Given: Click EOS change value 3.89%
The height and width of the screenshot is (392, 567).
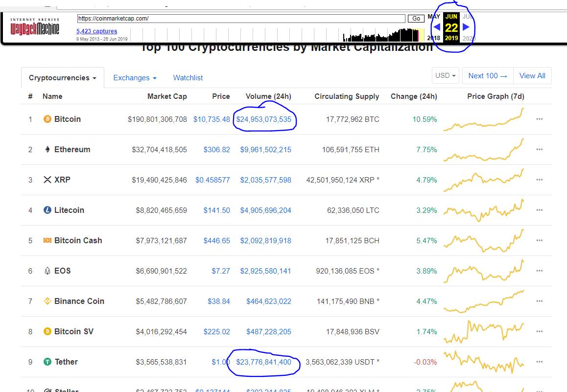Looking at the screenshot, I should (426, 271).
